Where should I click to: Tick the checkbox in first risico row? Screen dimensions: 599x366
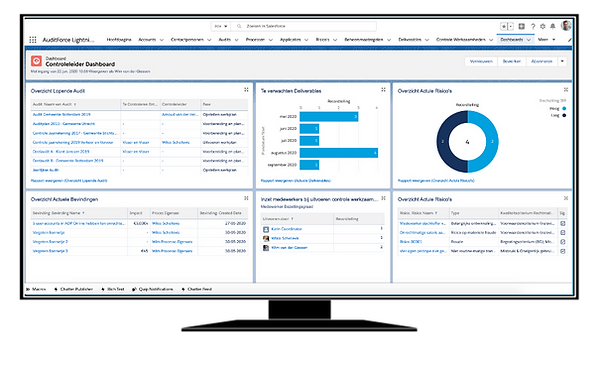tap(563, 223)
